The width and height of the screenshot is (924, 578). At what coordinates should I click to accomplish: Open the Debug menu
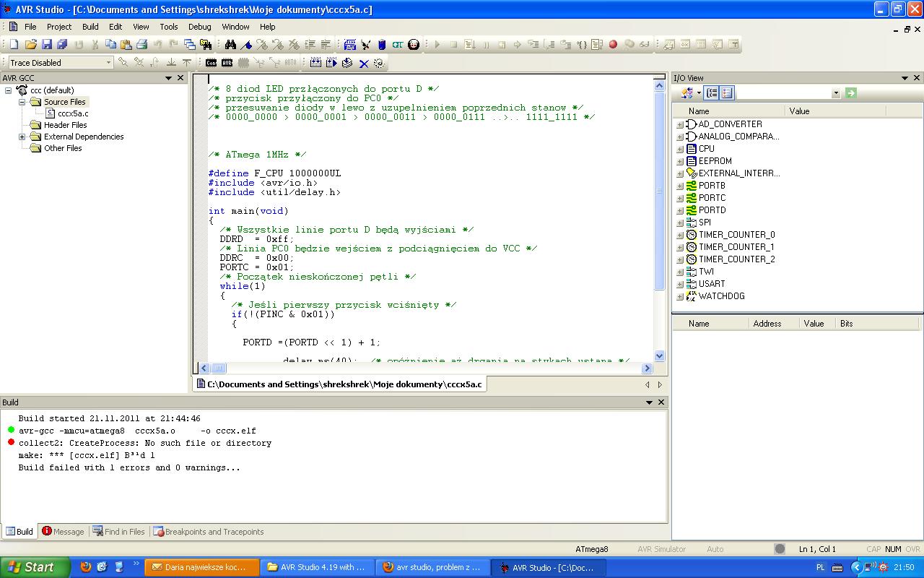coord(200,27)
